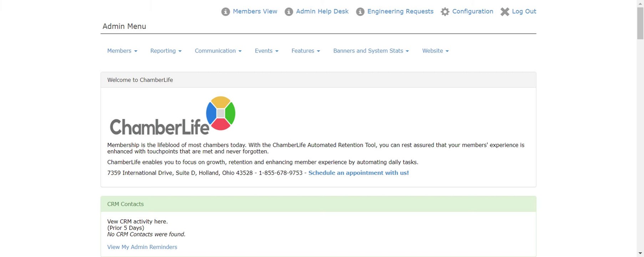Click the info icon beside Admin Help Desk
This screenshot has width=644, height=257.
tap(289, 12)
